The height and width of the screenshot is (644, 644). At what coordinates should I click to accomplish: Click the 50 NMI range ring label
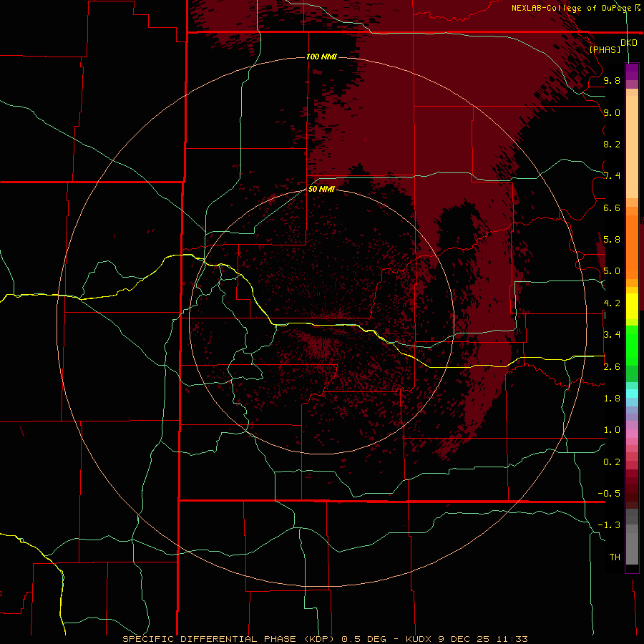(321, 189)
